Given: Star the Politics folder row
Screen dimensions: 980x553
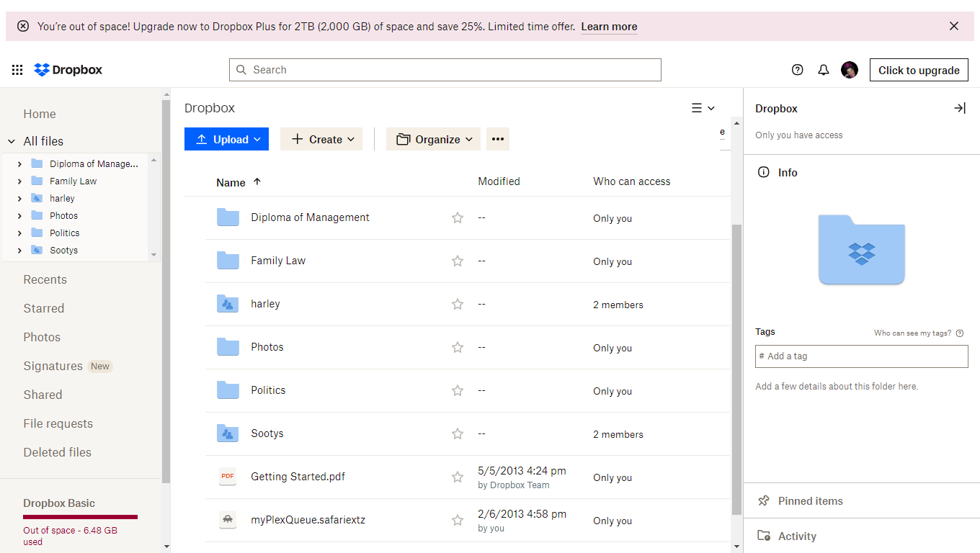Looking at the screenshot, I should point(458,390).
